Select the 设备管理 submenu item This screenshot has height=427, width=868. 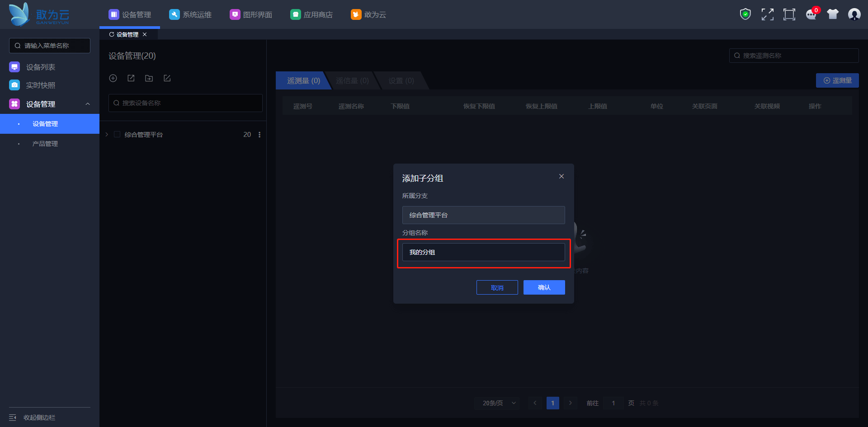click(x=50, y=124)
